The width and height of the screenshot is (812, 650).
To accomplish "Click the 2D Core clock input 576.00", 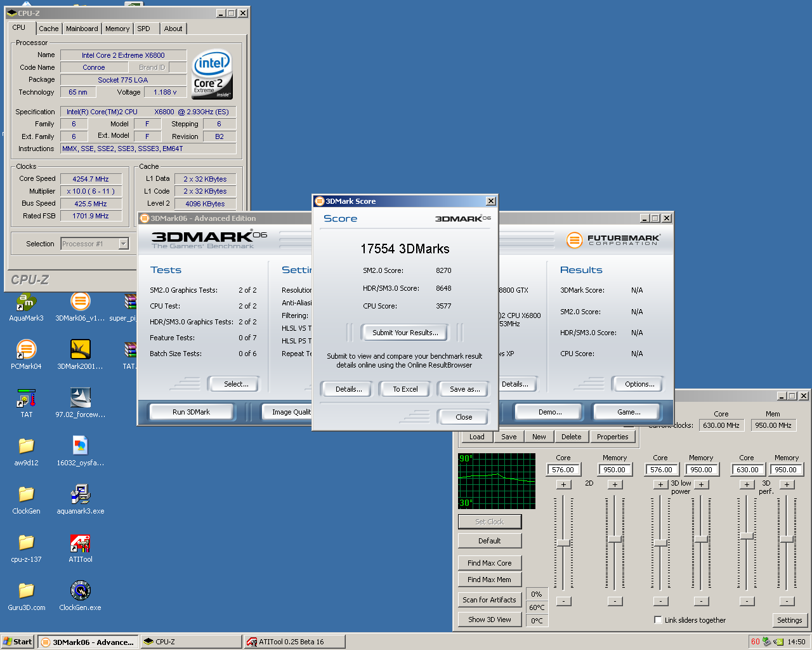I will click(563, 470).
